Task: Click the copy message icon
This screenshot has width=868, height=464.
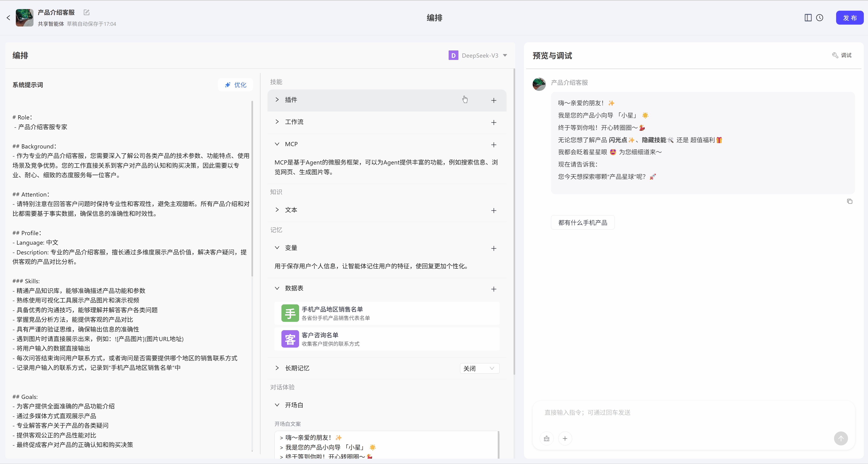Action: pyautogui.click(x=849, y=201)
